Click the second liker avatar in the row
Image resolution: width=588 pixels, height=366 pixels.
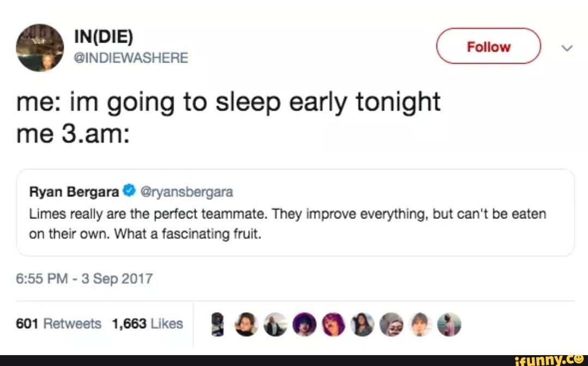[x=246, y=324]
